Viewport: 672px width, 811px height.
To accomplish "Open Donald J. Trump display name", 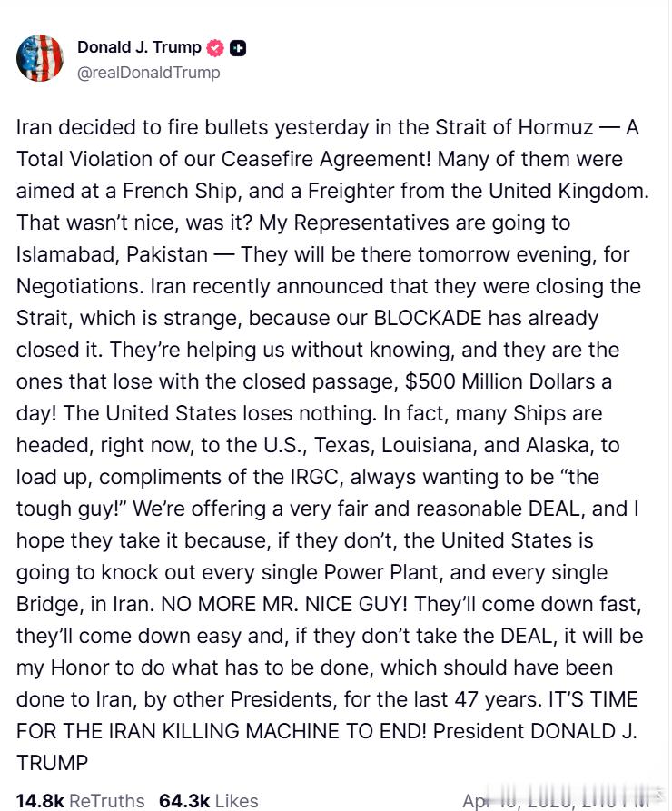I will point(140,48).
